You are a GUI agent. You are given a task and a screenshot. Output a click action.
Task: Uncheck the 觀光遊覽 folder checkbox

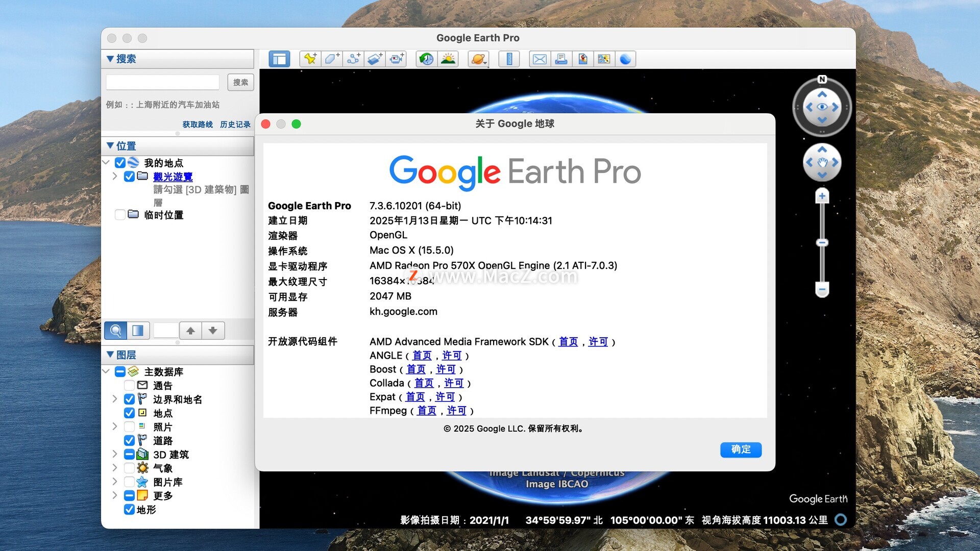129,177
